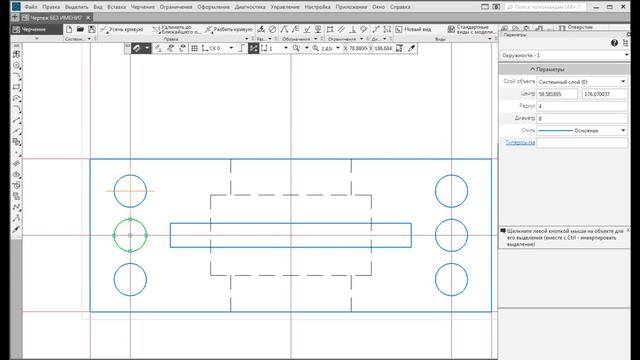Image resolution: width=640 pixels, height=360 pixels.
Task: Open the Диагностика menu
Action: tap(250, 7)
